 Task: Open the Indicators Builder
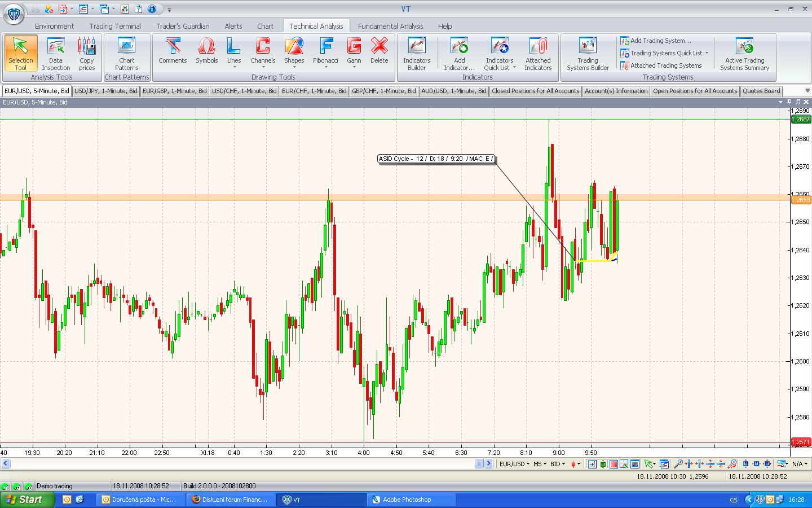click(417, 54)
